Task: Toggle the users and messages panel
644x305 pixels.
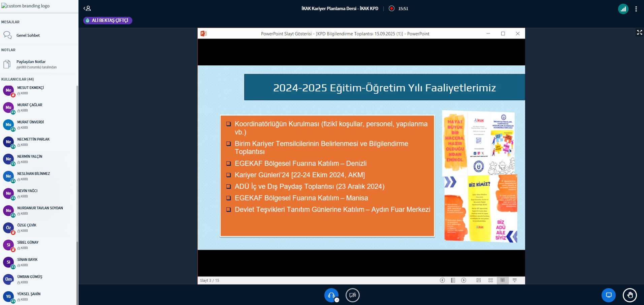Action: pyautogui.click(x=87, y=8)
